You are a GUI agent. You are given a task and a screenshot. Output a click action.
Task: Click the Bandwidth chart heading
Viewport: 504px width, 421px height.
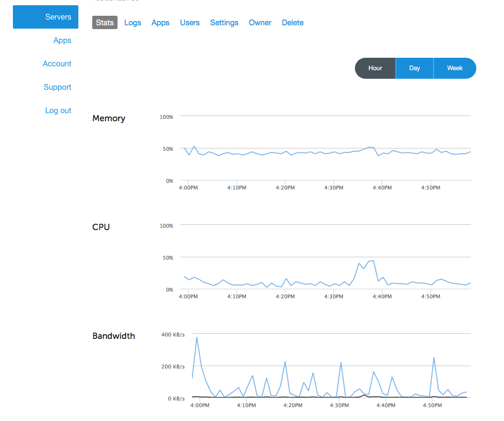pos(114,336)
